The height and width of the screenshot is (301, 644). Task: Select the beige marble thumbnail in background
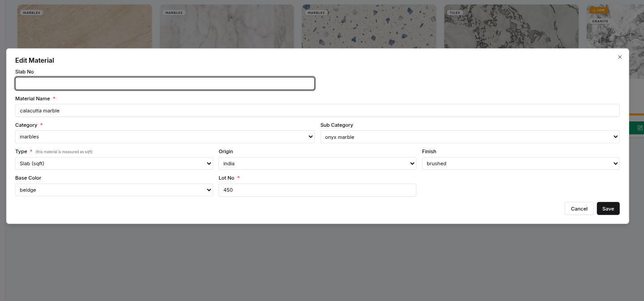(85, 26)
